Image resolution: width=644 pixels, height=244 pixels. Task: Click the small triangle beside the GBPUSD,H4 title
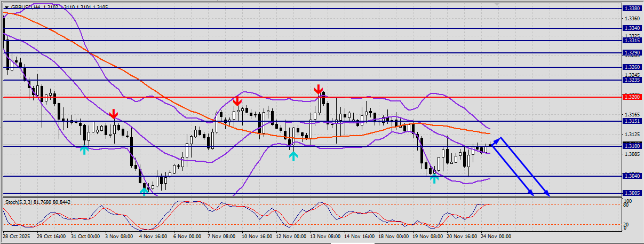[x=6, y=6]
